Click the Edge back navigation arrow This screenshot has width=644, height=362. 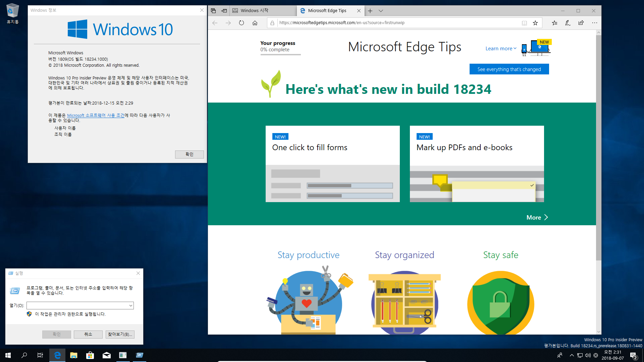[215, 23]
